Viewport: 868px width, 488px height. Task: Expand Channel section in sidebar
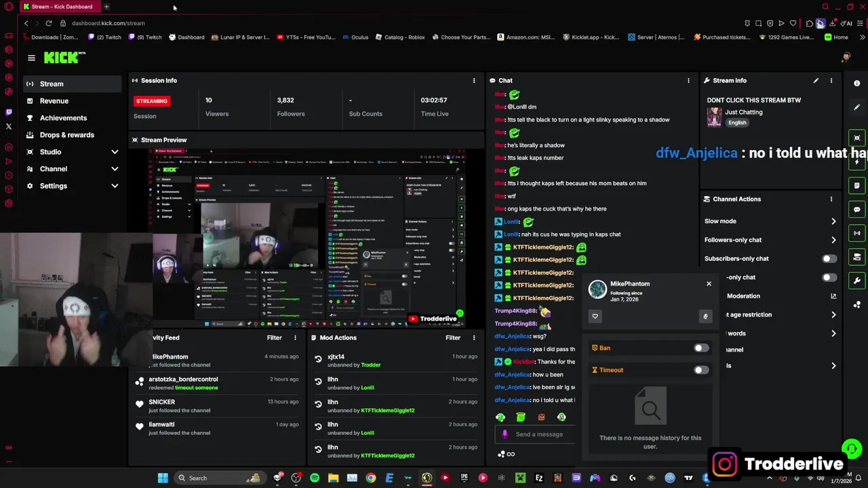115,169
